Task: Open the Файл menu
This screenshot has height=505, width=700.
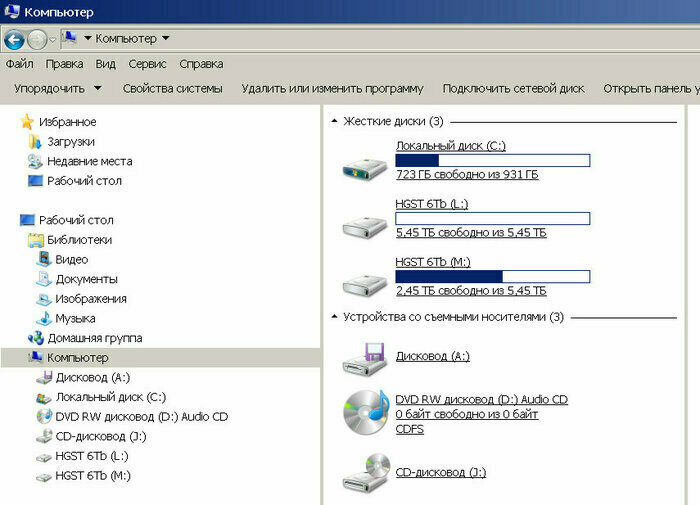Action: [20, 64]
